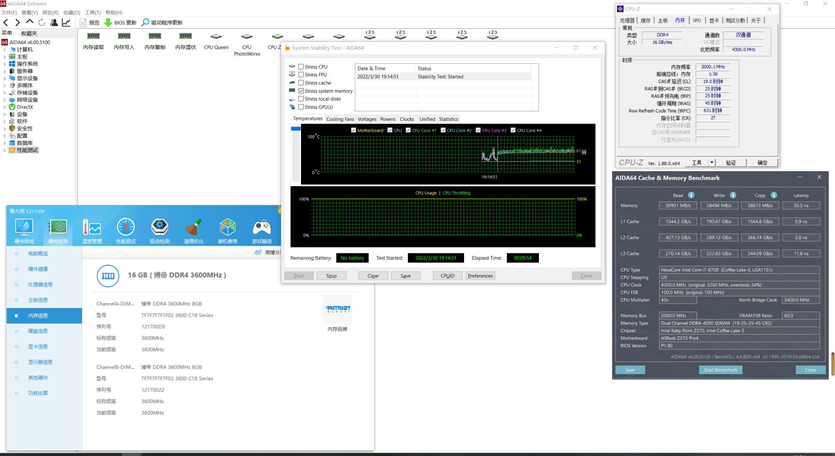Viewport: 835px width, 456px height.
Task: Enable the Stress local disks checkbox
Action: (301, 99)
